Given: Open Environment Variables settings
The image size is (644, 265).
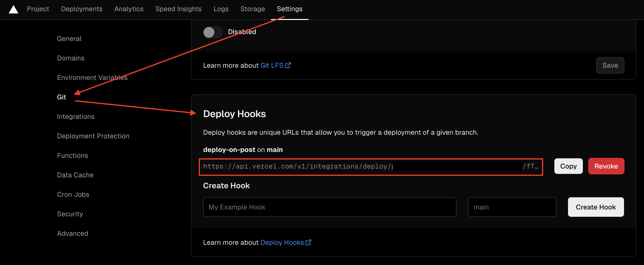Looking at the screenshot, I should (x=92, y=77).
